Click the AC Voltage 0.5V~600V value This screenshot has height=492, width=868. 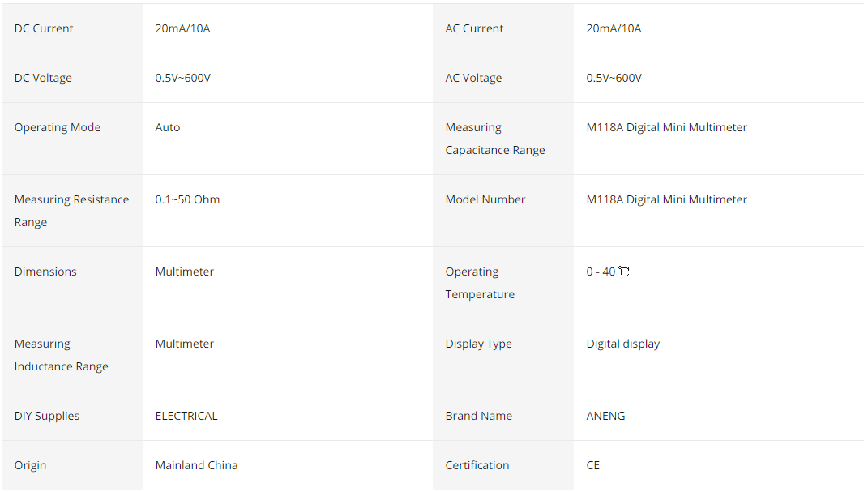614,78
